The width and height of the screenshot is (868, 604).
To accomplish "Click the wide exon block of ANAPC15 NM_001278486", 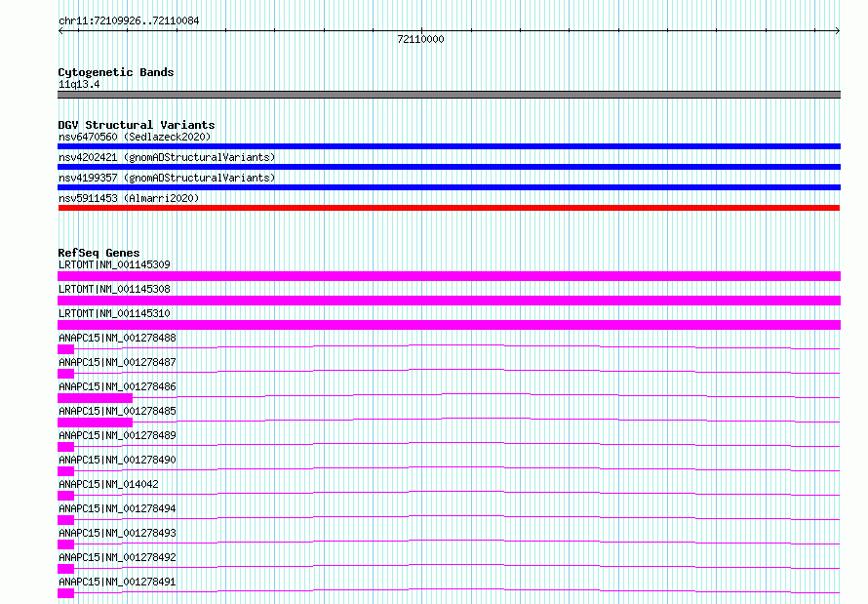I will [x=96, y=398].
